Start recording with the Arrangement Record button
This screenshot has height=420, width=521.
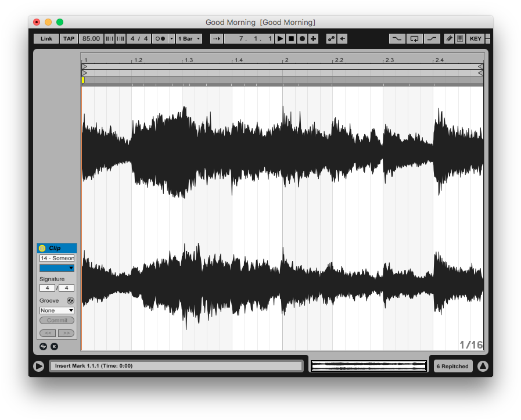[302, 39]
